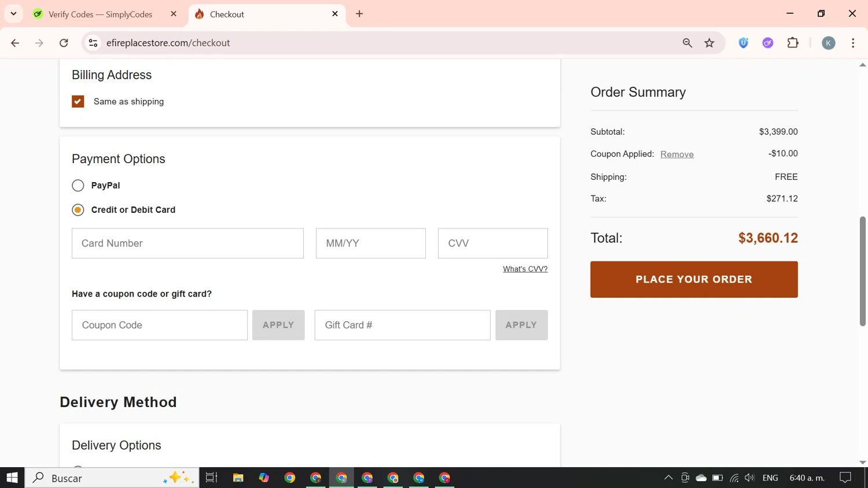
Task: Open the Bitwarden shield extension
Action: click(x=744, y=43)
